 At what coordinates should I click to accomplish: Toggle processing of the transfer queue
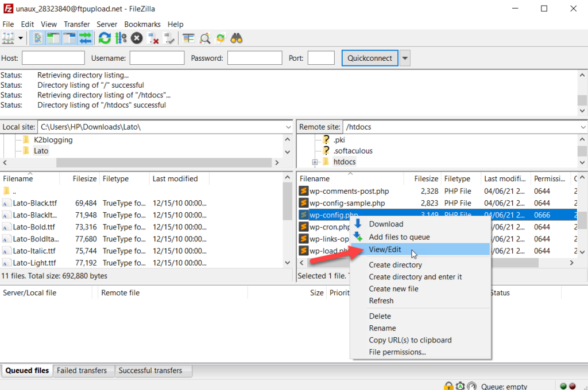click(x=121, y=38)
